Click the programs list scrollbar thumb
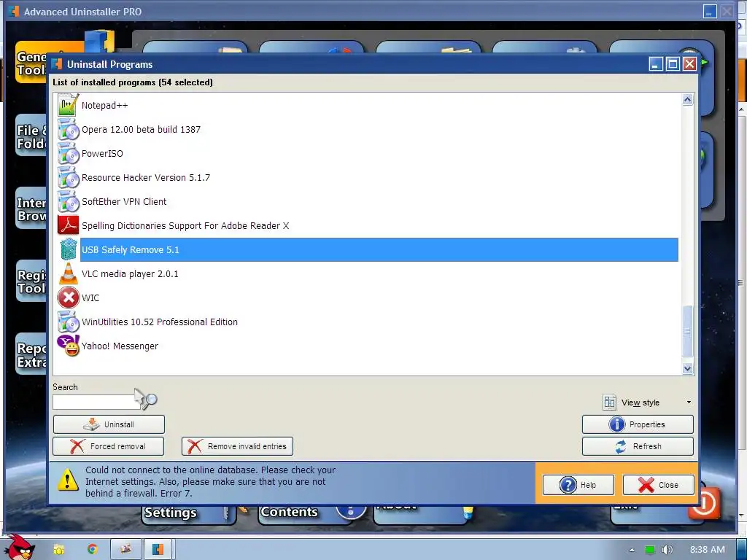This screenshot has height=560, width=747. point(687,331)
